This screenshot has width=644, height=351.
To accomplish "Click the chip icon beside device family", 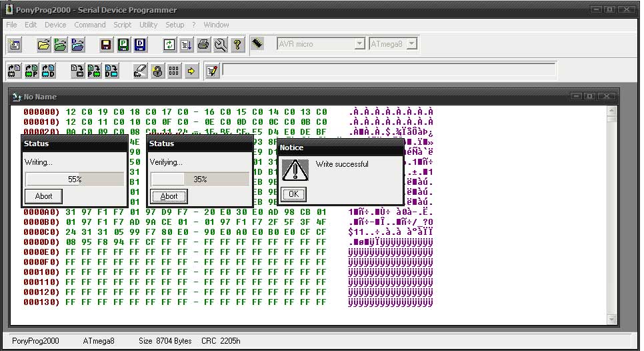I will coord(257,43).
